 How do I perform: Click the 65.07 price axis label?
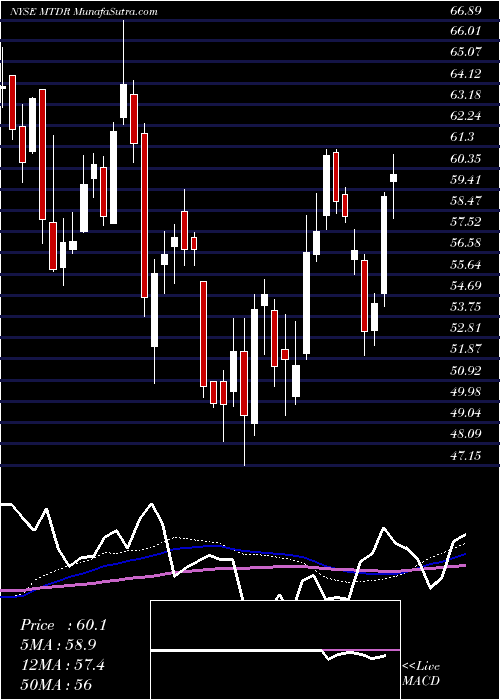(x=466, y=52)
